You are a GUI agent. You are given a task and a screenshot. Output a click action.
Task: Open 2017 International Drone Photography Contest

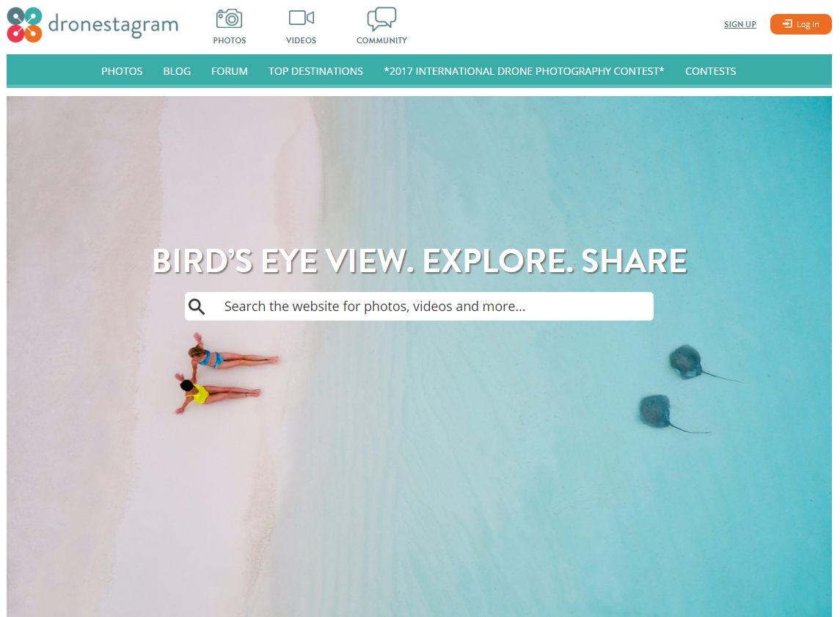click(524, 71)
